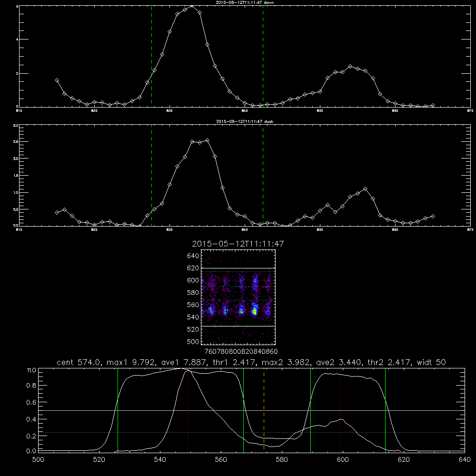The height and width of the screenshot is (476, 476).
Task: Click the left green dashed line in the dawn plot
Action: 151,56
